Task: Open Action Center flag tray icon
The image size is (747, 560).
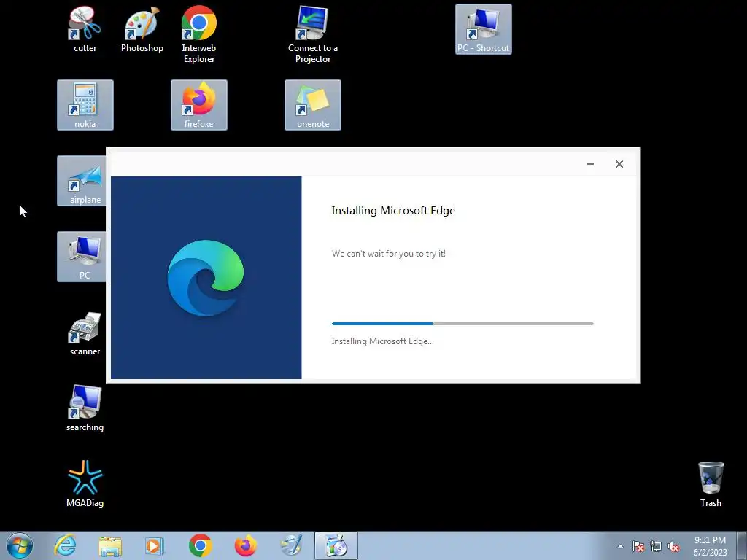Action: tap(638, 546)
